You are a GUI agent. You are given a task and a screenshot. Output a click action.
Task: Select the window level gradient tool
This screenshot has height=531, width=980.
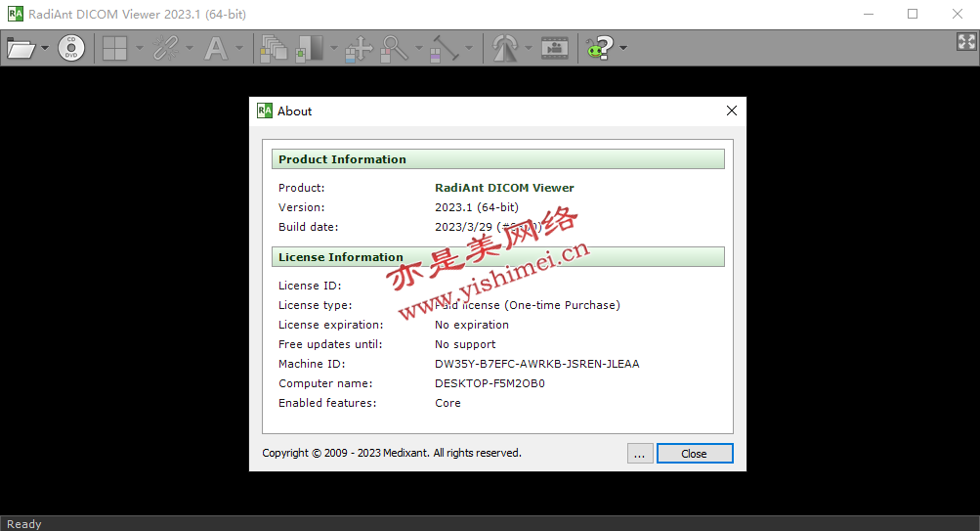click(310, 48)
